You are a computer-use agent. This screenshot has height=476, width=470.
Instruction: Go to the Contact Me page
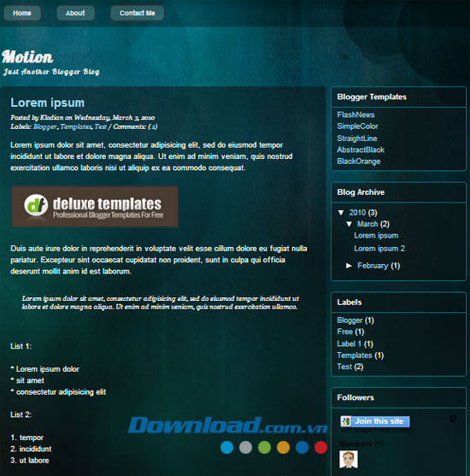[x=138, y=13]
